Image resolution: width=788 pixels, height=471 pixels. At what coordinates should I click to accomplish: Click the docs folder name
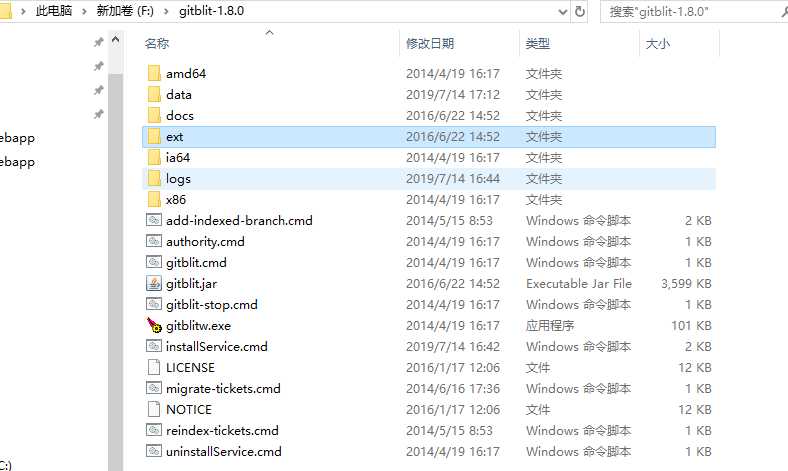click(180, 116)
